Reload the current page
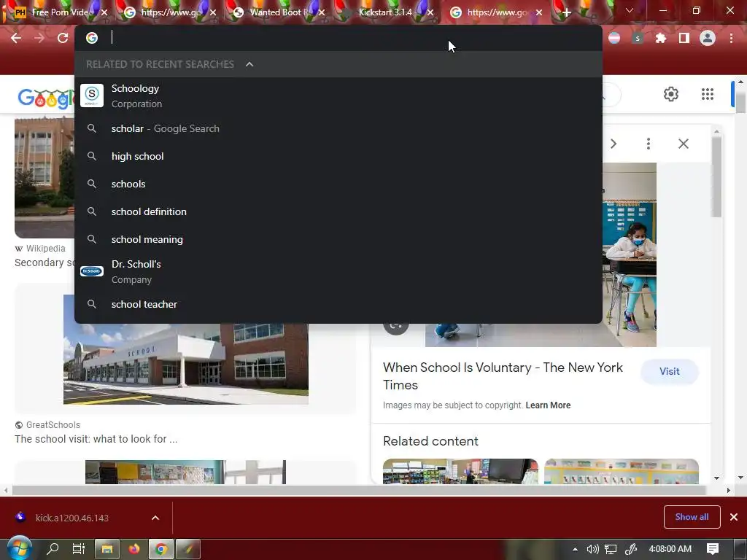The width and height of the screenshot is (747, 560). 63,38
